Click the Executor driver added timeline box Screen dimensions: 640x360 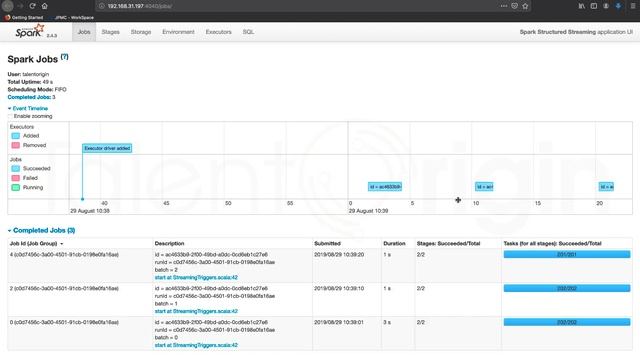pos(107,148)
